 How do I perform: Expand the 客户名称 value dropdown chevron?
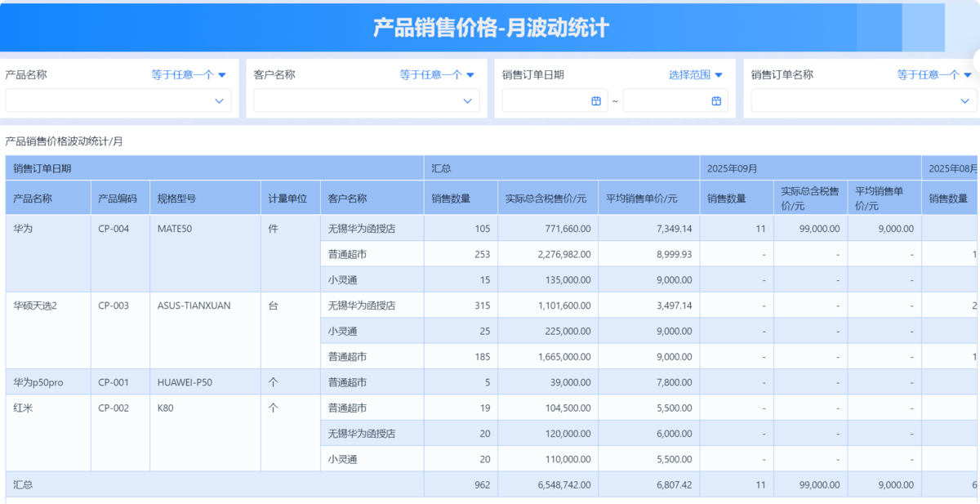pyautogui.click(x=467, y=100)
